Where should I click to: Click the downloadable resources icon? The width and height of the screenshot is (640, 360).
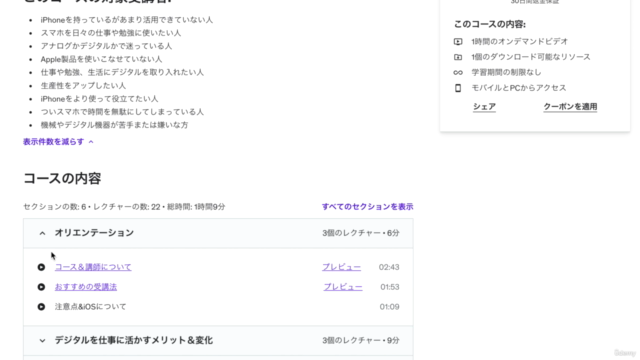458,57
